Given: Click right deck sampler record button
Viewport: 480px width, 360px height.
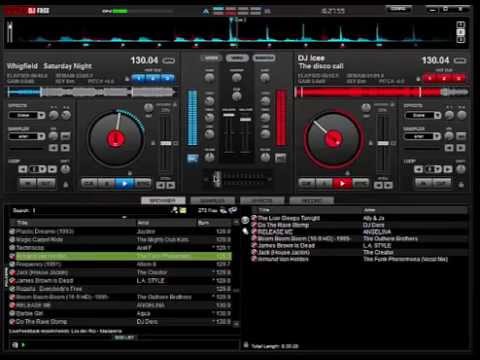Looking at the screenshot, I should point(461,136).
